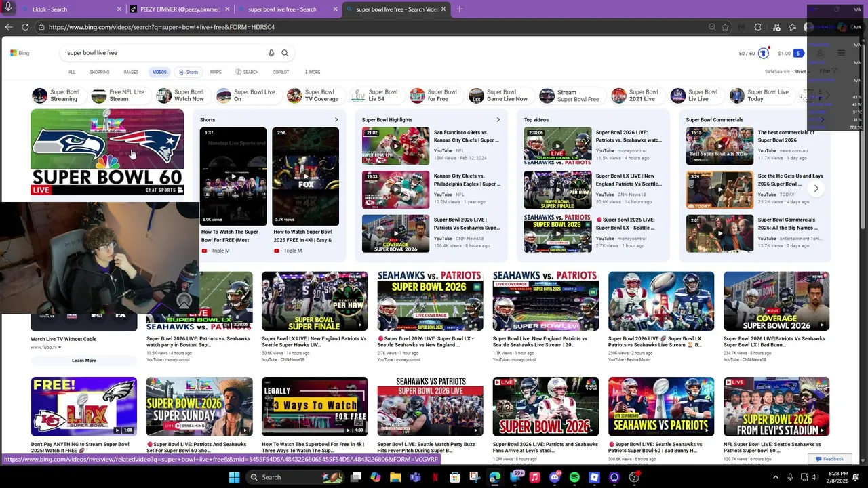Click the favorite star in address bar
Image resolution: width=868 pixels, height=488 pixels.
tap(725, 27)
